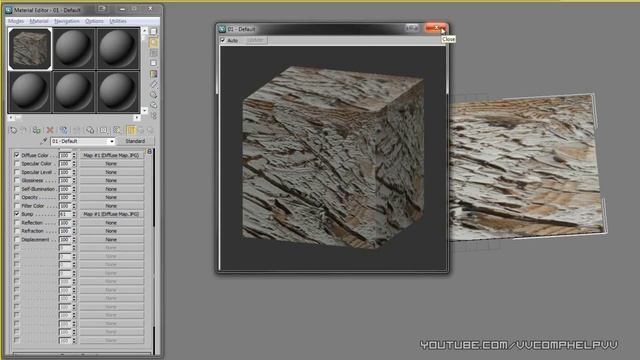Close the 01 - Default preview window
The image size is (640, 360).
pyautogui.click(x=436, y=28)
